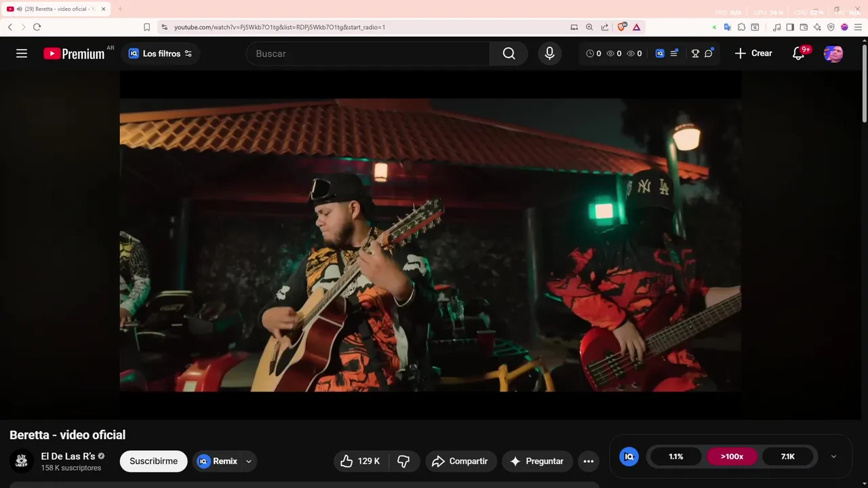Open the vidIQ logo in masthead toolbar
The width and height of the screenshot is (868, 488).
click(x=660, y=54)
